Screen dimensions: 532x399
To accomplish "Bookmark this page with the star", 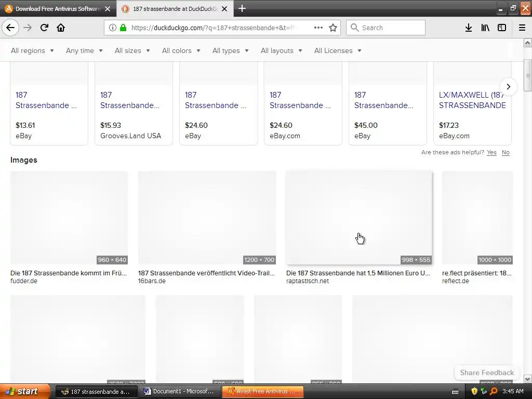I will pos(333,28).
